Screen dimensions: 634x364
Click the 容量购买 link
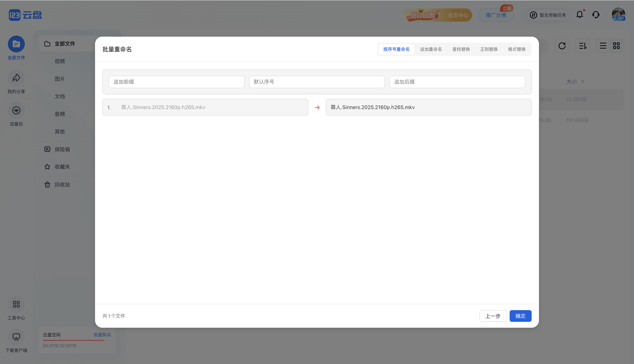tap(102, 335)
